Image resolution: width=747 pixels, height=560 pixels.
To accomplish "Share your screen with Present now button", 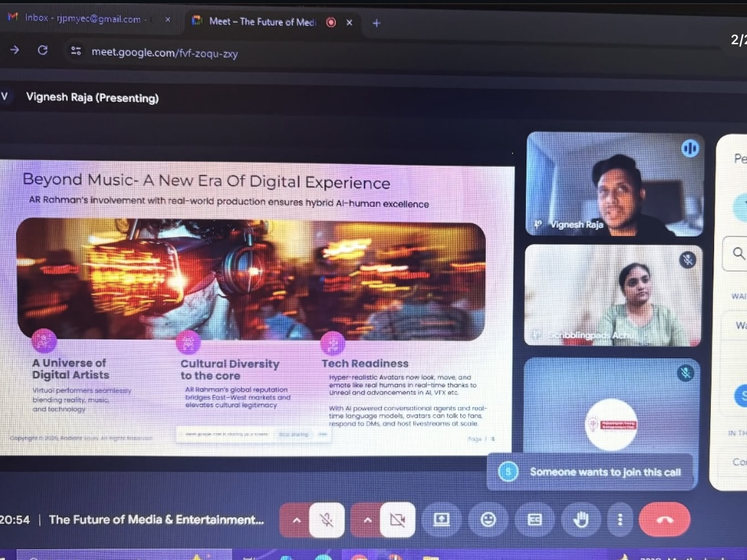I will [442, 520].
